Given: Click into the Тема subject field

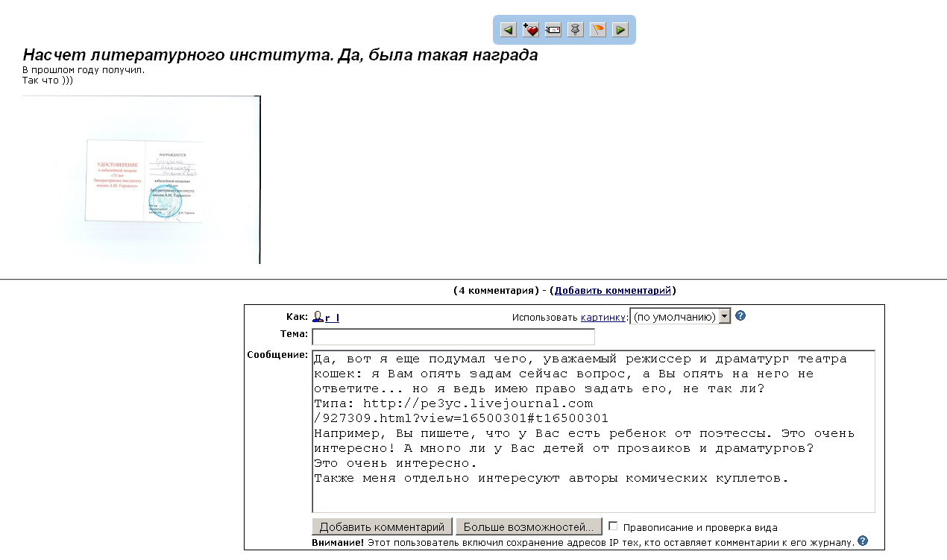Looking at the screenshot, I should click(453, 337).
